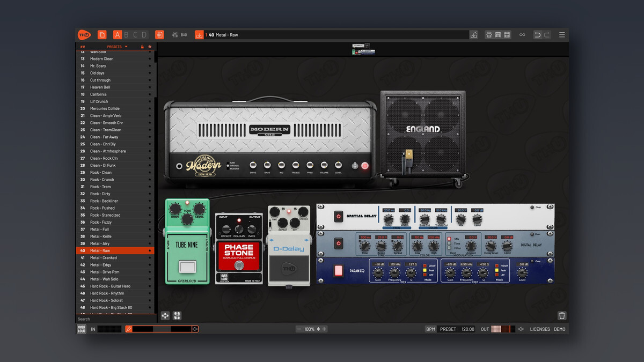Select preset Metal - Cranked
The height and width of the screenshot is (362, 644).
tap(115, 257)
